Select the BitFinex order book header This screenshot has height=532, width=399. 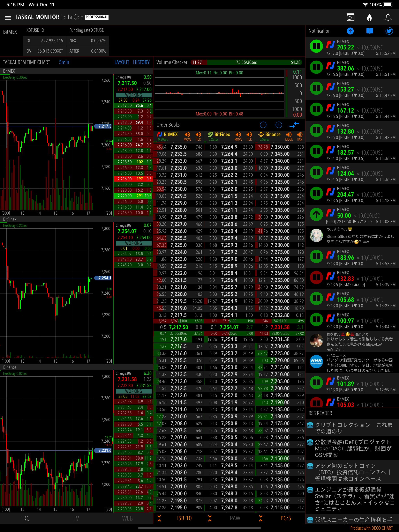click(219, 134)
